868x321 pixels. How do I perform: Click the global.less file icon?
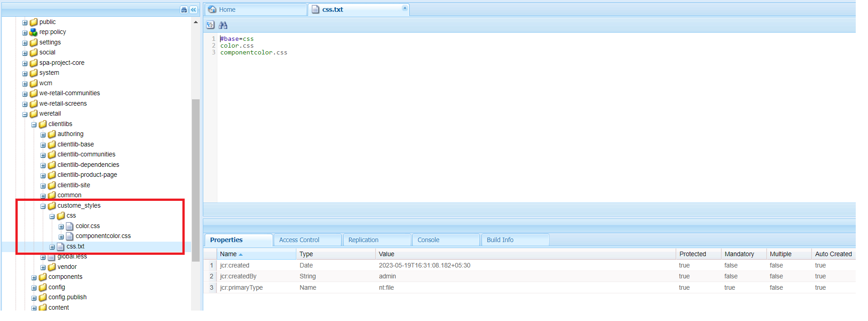pyautogui.click(x=51, y=257)
